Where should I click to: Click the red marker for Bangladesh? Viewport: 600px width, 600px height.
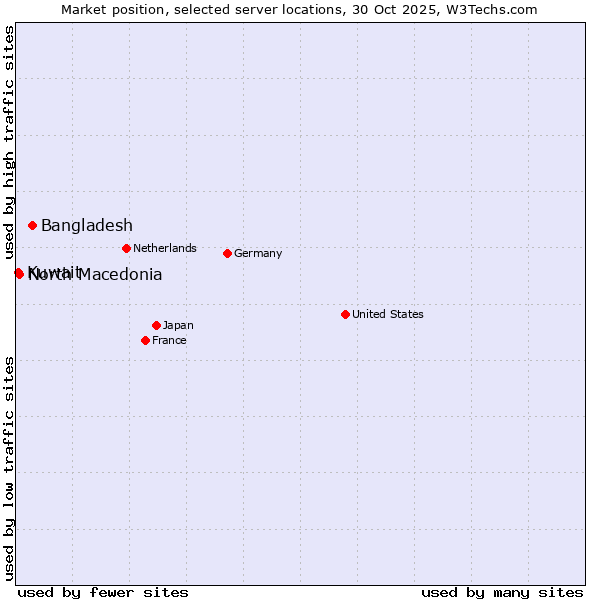(x=33, y=226)
